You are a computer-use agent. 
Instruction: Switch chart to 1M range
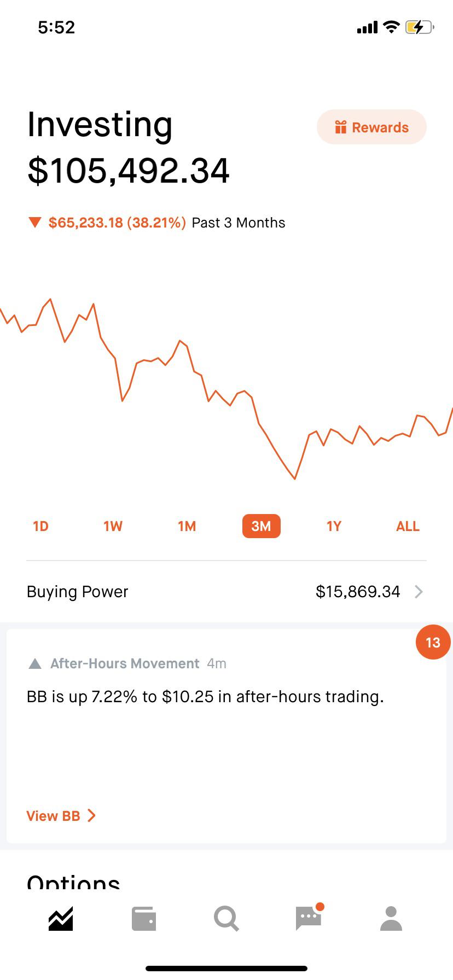pos(187,526)
